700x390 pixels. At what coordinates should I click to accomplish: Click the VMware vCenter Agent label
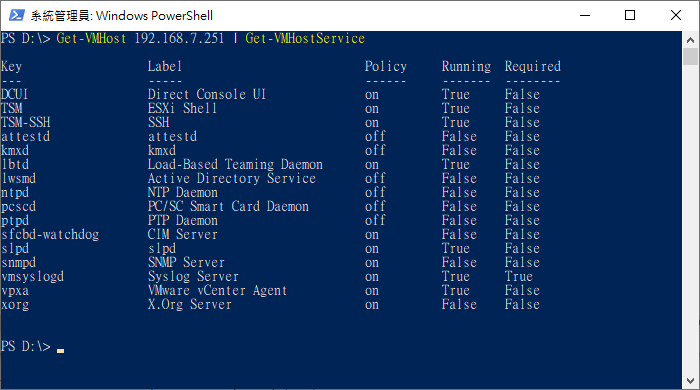pyautogui.click(x=217, y=290)
